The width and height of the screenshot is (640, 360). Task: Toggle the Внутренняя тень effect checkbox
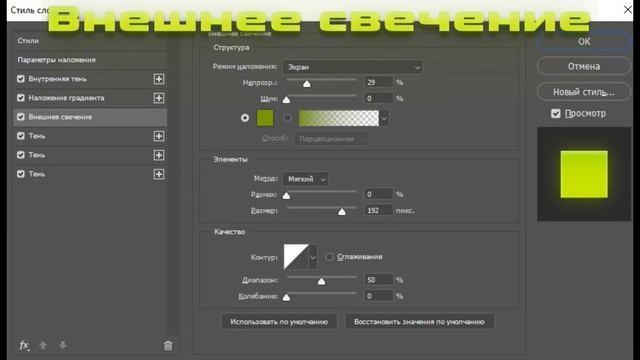pos(21,79)
